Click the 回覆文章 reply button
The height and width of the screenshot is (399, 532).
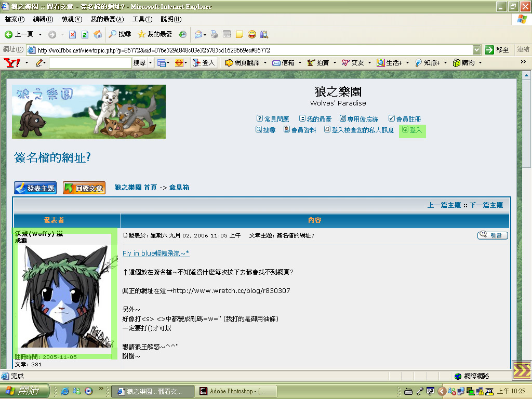tap(84, 188)
